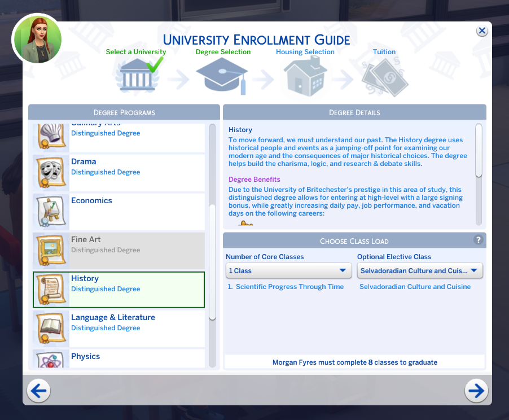
Task: Click the Choose Class Load header
Action: pyautogui.click(x=354, y=241)
